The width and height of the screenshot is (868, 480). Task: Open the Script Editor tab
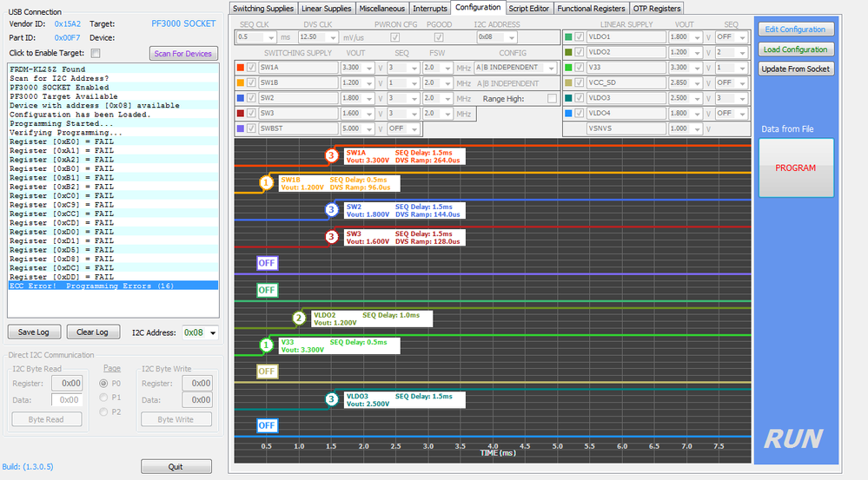tap(528, 9)
